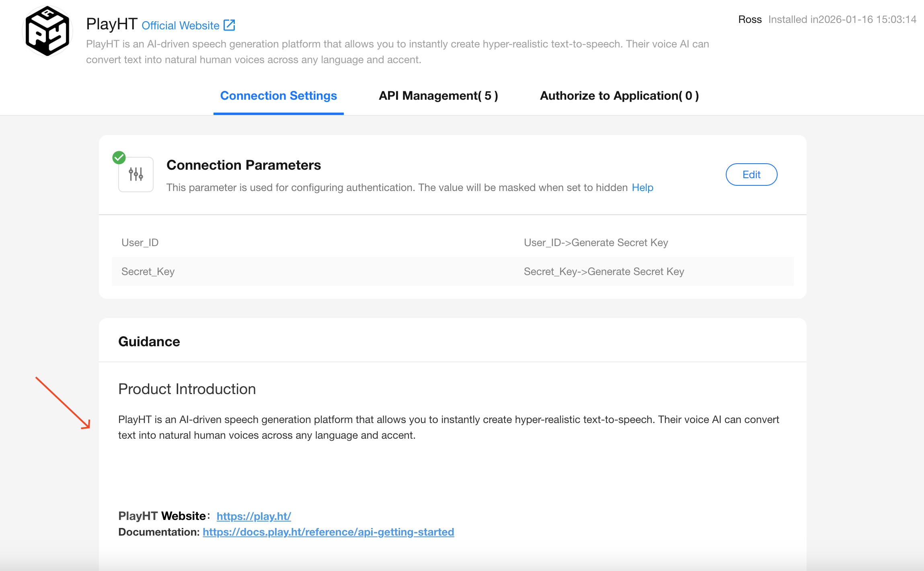Open the Official Website link
The width and height of the screenshot is (924, 571).
181,25
